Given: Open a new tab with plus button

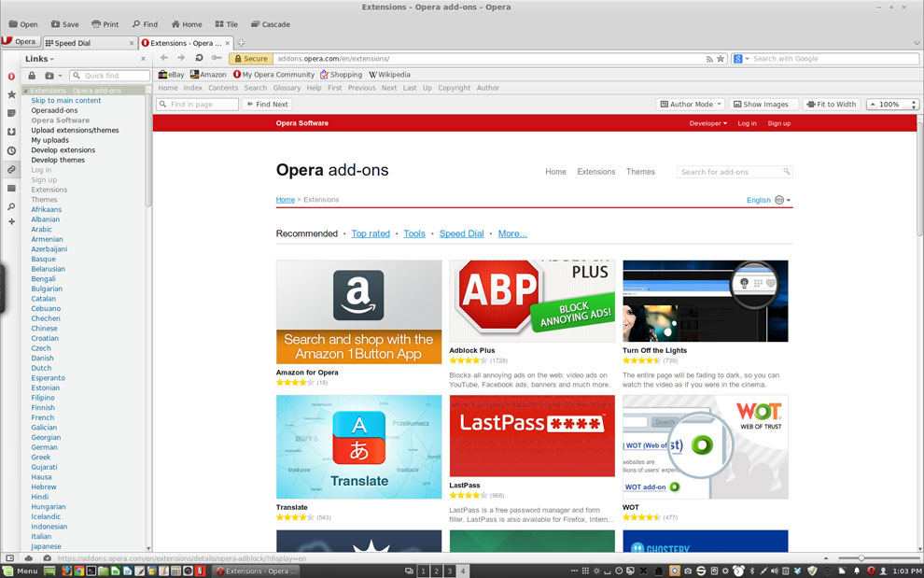Looking at the screenshot, I should 241,42.
